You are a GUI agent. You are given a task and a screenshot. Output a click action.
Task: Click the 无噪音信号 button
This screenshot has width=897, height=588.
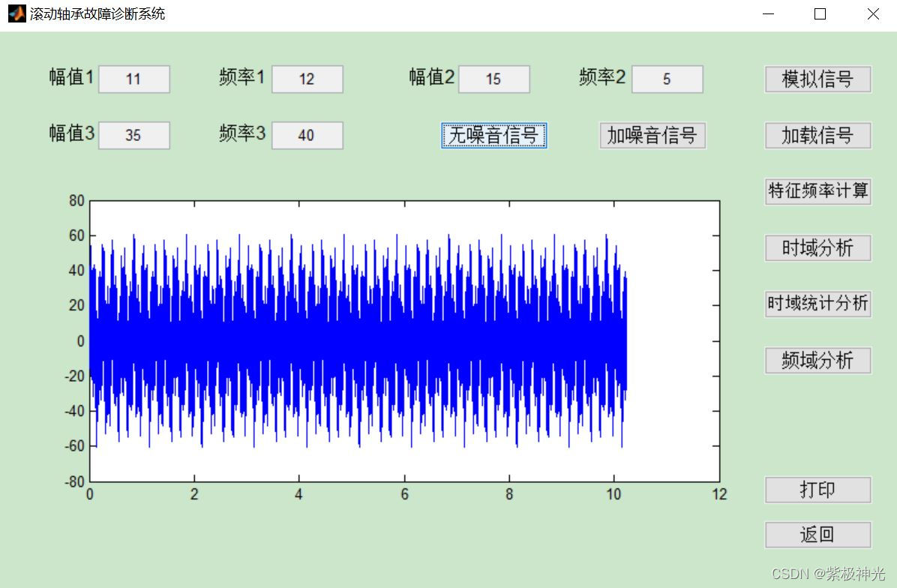(494, 136)
